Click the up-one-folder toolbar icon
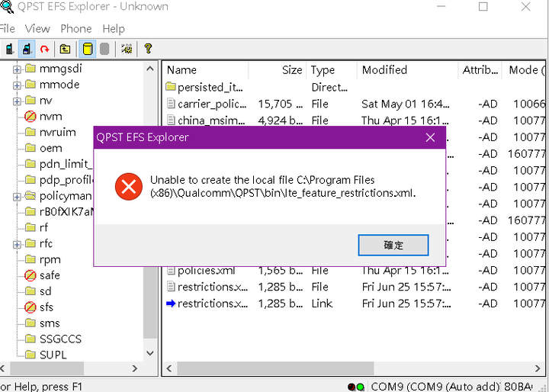Screen dimensions: 549x392 click(x=65, y=49)
